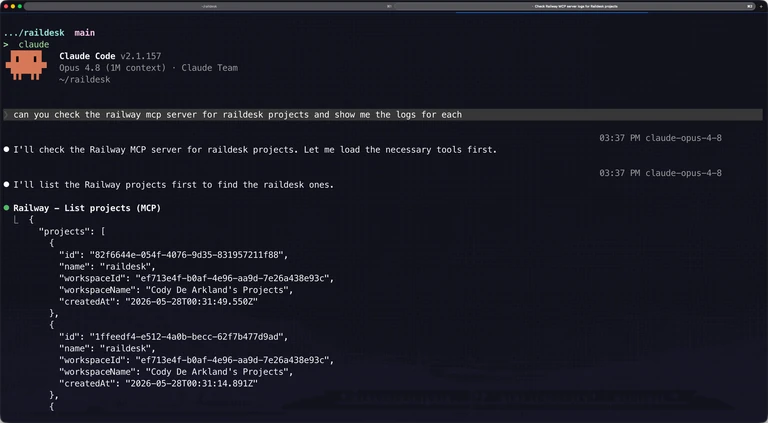Click the "~/raildesk" path under the model line
The height and width of the screenshot is (423, 768).
coord(85,80)
